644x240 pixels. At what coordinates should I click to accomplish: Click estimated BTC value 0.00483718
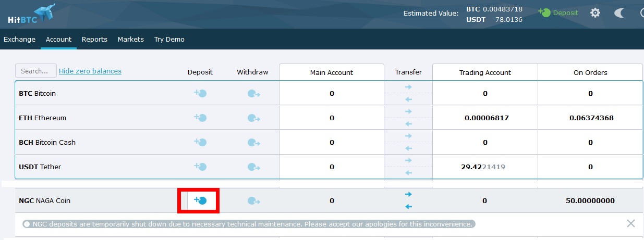(503, 9)
